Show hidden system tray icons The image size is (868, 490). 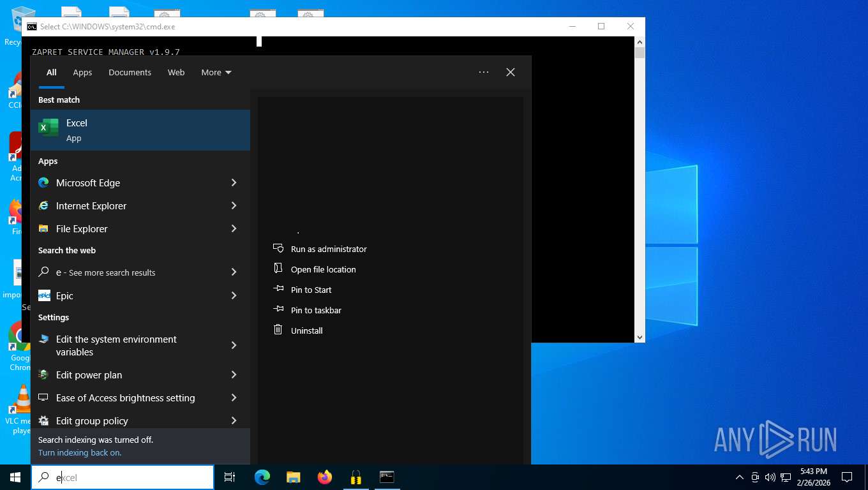[x=740, y=477]
